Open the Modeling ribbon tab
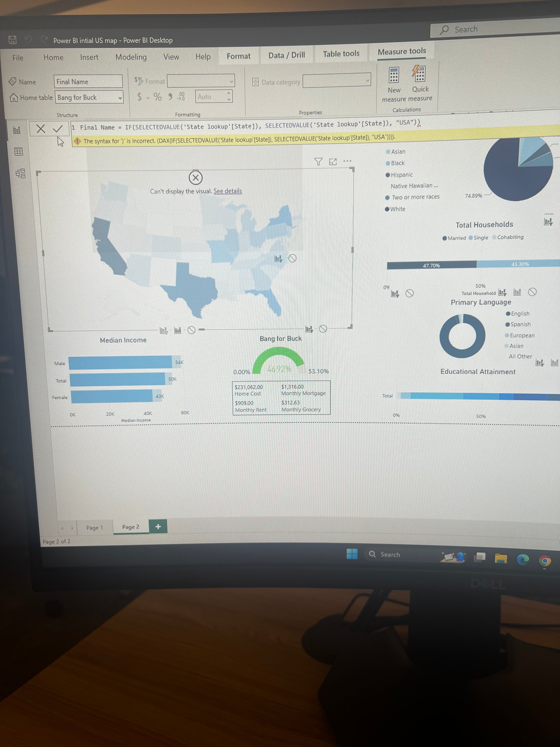The height and width of the screenshot is (747, 560). point(131,57)
